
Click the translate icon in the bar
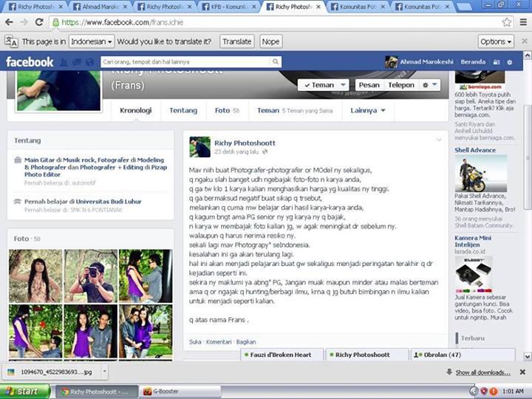tap(11, 41)
